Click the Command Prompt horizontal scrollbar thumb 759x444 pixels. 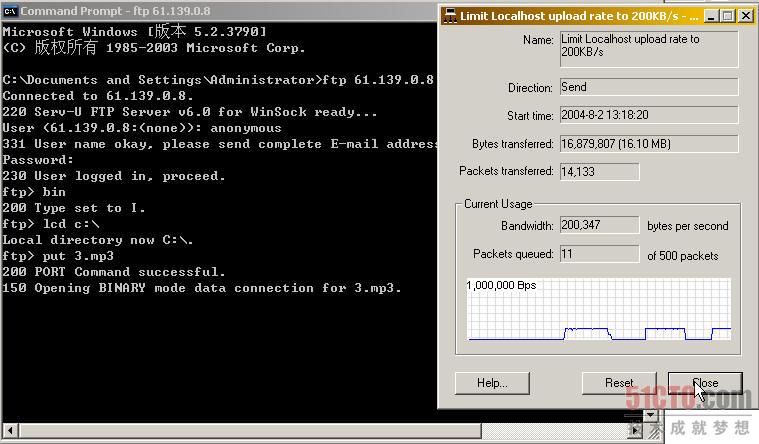[250, 430]
